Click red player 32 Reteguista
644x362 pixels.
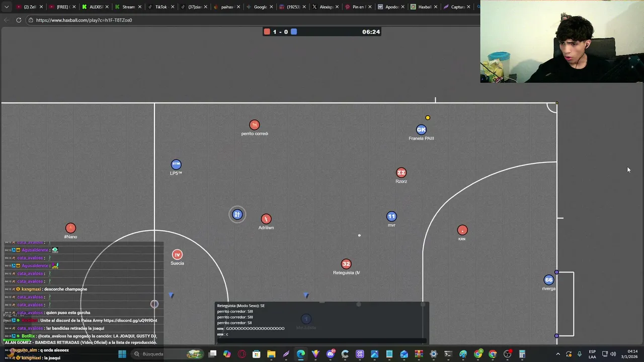pyautogui.click(x=346, y=264)
